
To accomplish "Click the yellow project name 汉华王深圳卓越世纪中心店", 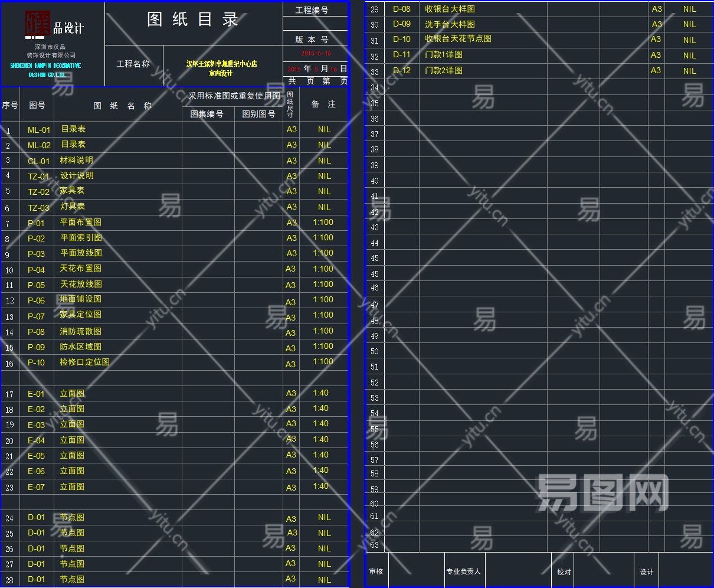I will pos(221,64).
